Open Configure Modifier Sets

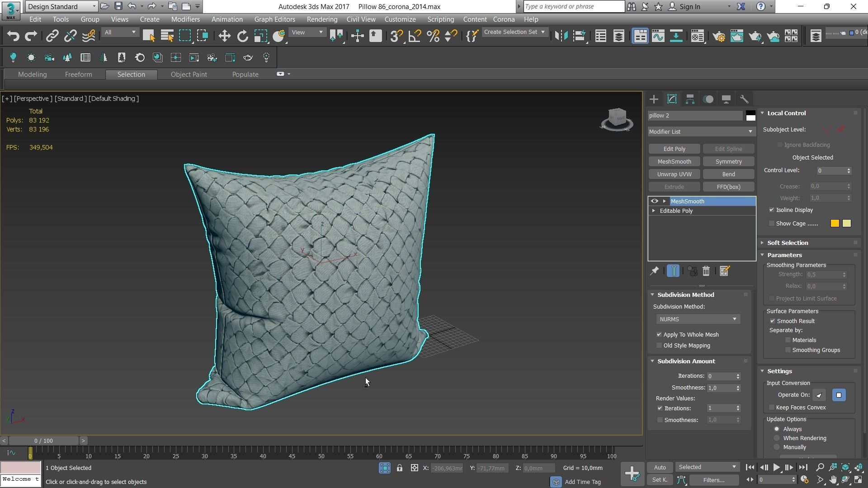coord(724,271)
